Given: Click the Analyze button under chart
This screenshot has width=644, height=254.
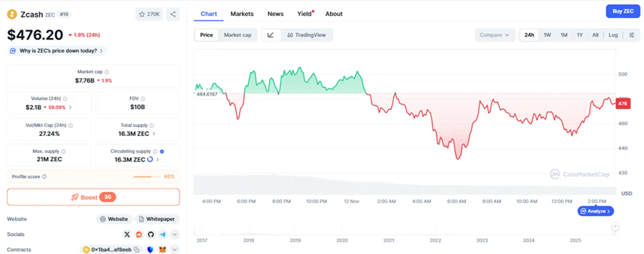Looking at the screenshot, I should pos(596,211).
